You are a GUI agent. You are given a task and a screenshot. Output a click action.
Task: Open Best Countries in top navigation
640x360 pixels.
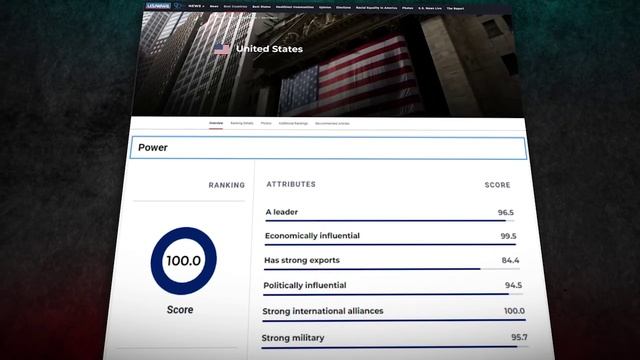pos(235,7)
